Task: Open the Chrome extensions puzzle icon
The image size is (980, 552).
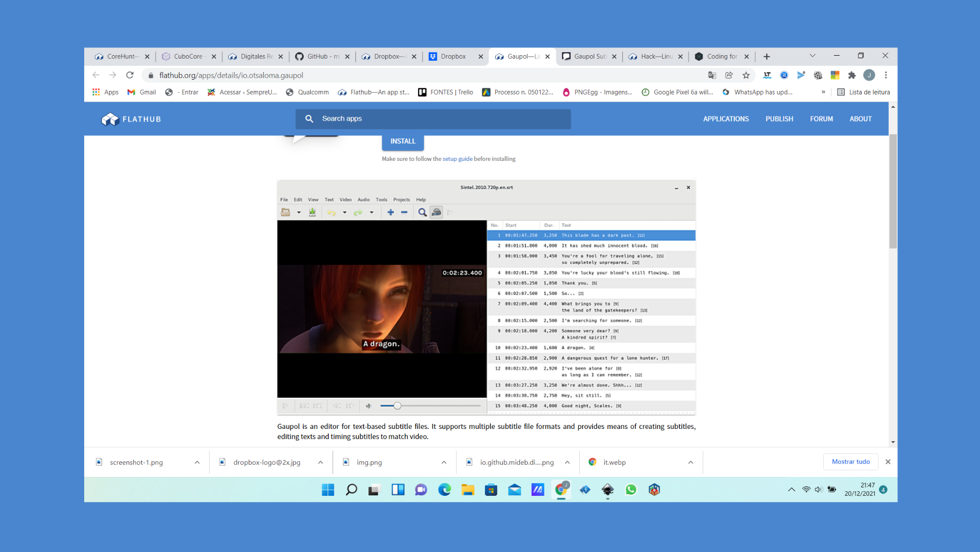Action: (851, 75)
